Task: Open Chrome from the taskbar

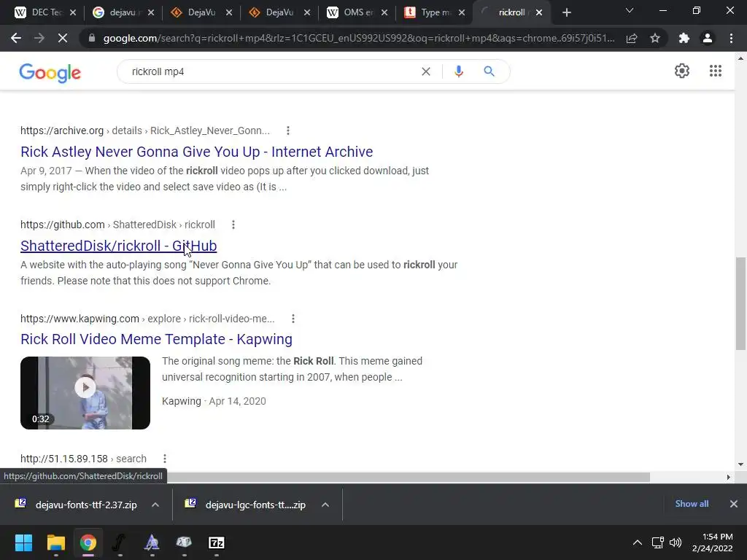Action: point(88,542)
